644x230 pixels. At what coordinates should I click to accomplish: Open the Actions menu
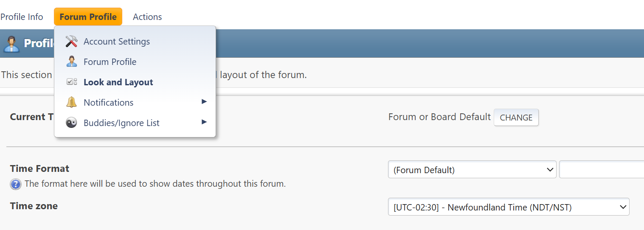pos(147,17)
